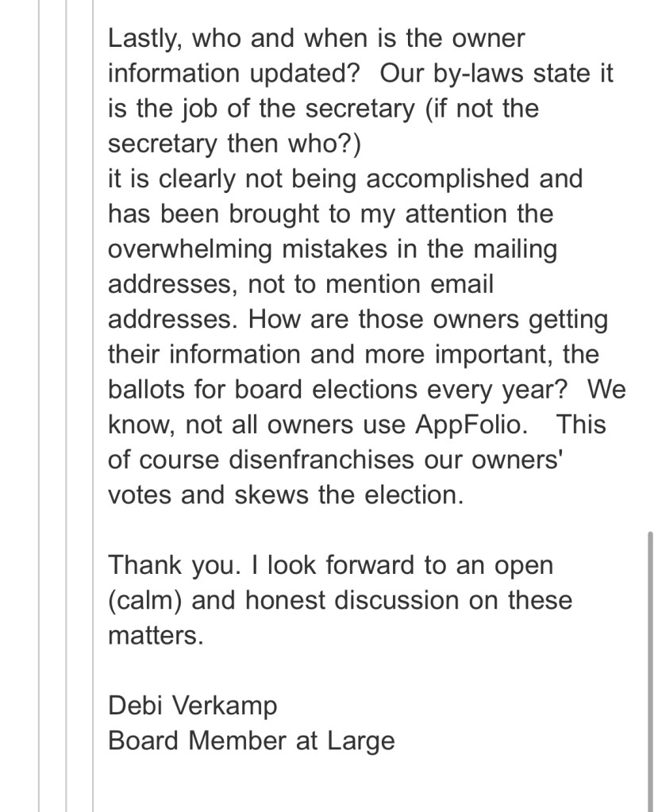Click the signature name "Debi Verkamp"
Image resolution: width=658 pixels, height=812 pixels.
pyautogui.click(x=193, y=705)
